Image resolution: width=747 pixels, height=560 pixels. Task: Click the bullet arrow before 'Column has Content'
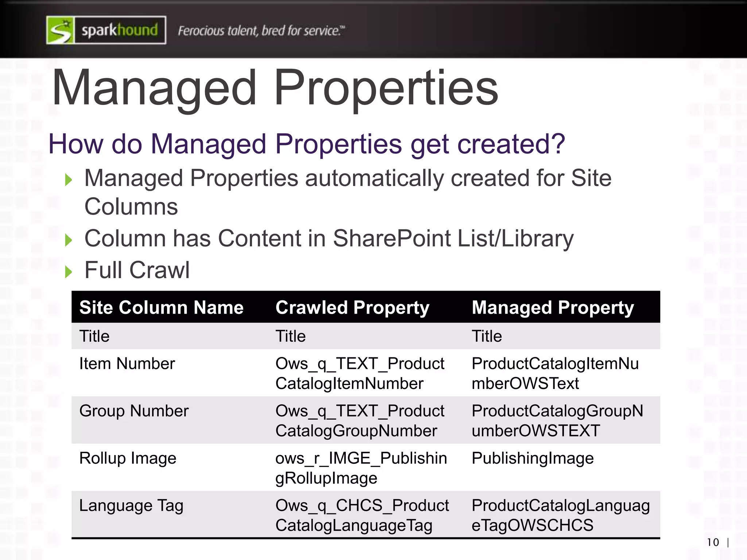[68, 240]
